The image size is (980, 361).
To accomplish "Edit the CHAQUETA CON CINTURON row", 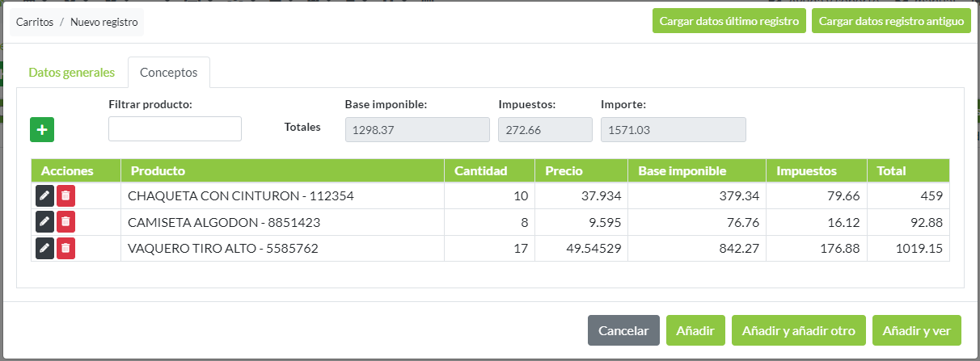I will [44, 195].
